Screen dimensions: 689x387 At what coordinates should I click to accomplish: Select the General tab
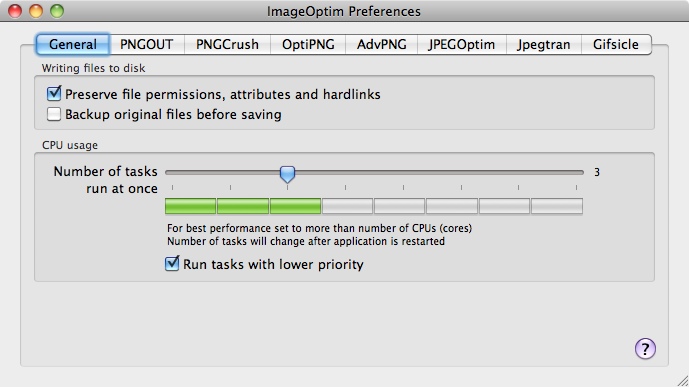click(73, 44)
